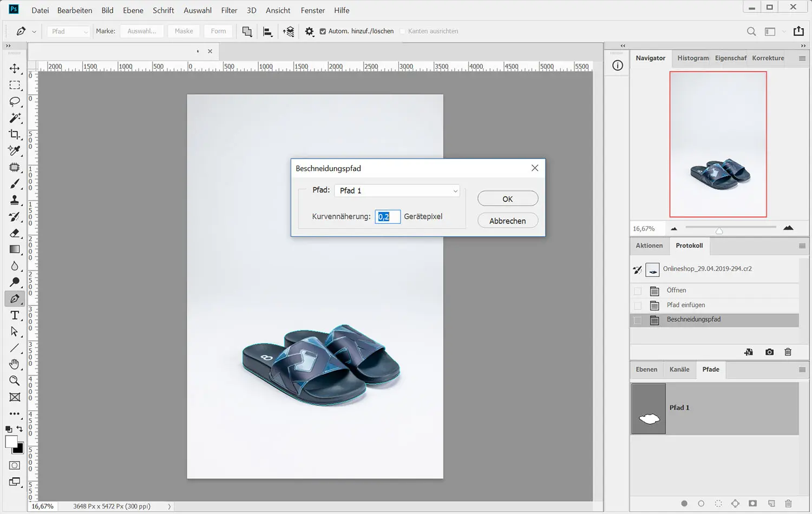Open the Pfad tool mode dropdown
The image size is (812, 514).
click(x=69, y=31)
